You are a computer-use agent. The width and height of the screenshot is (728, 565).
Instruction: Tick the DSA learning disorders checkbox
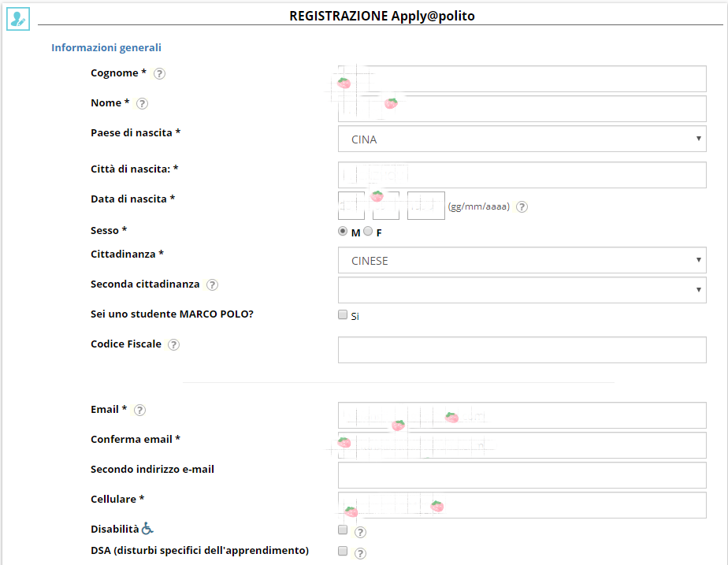pyautogui.click(x=343, y=552)
